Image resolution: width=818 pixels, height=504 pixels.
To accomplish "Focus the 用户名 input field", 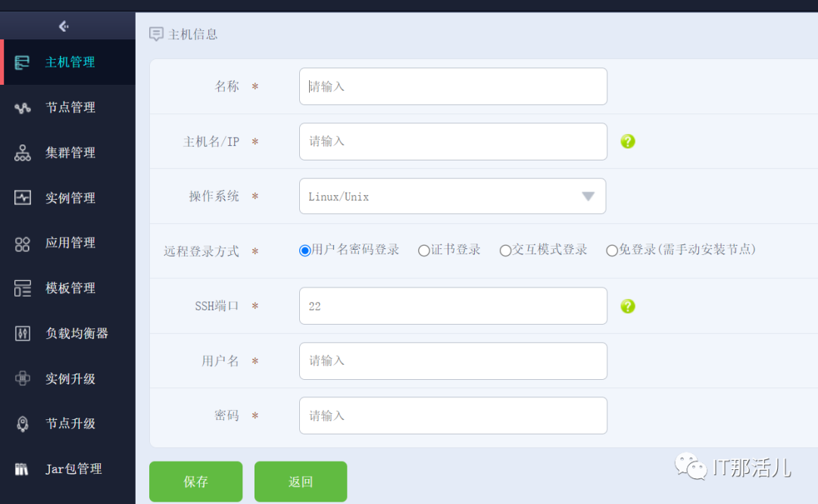I will [x=453, y=361].
